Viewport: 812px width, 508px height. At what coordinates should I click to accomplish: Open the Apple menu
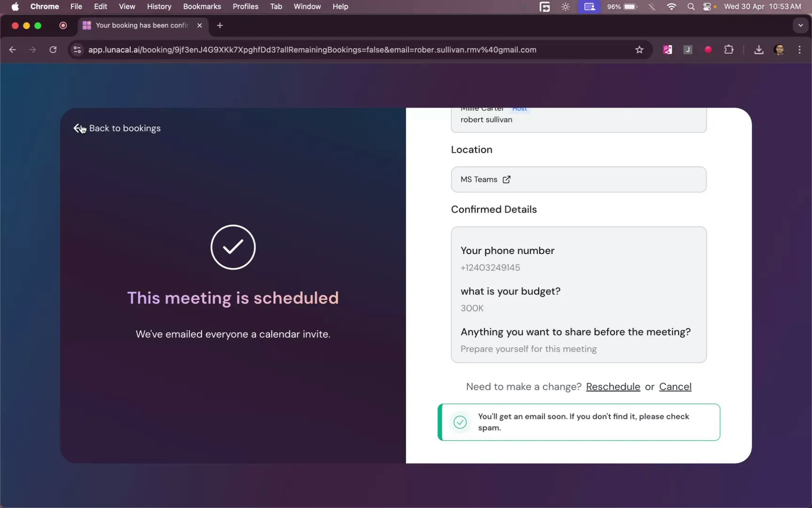pos(15,7)
